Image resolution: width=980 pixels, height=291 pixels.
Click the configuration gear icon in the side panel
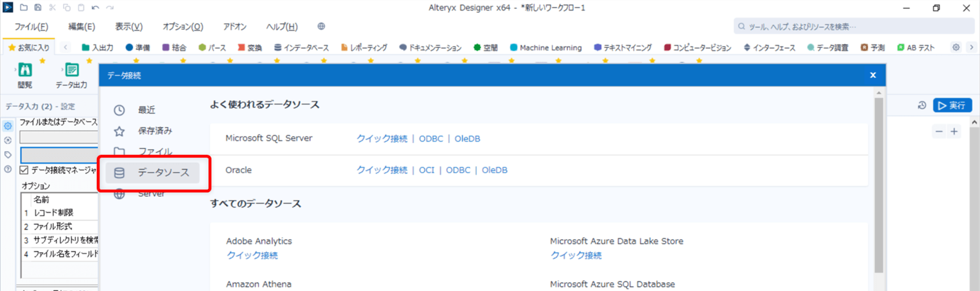[x=8, y=126]
